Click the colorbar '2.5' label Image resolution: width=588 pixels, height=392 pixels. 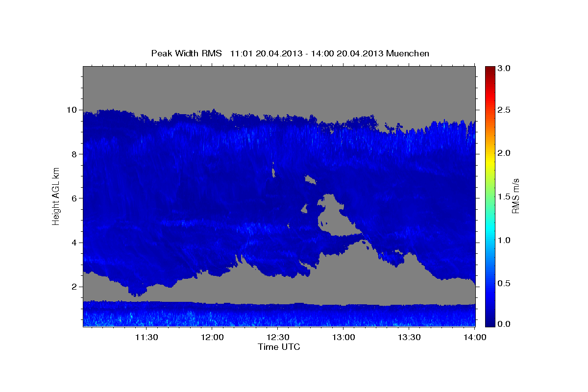click(505, 110)
